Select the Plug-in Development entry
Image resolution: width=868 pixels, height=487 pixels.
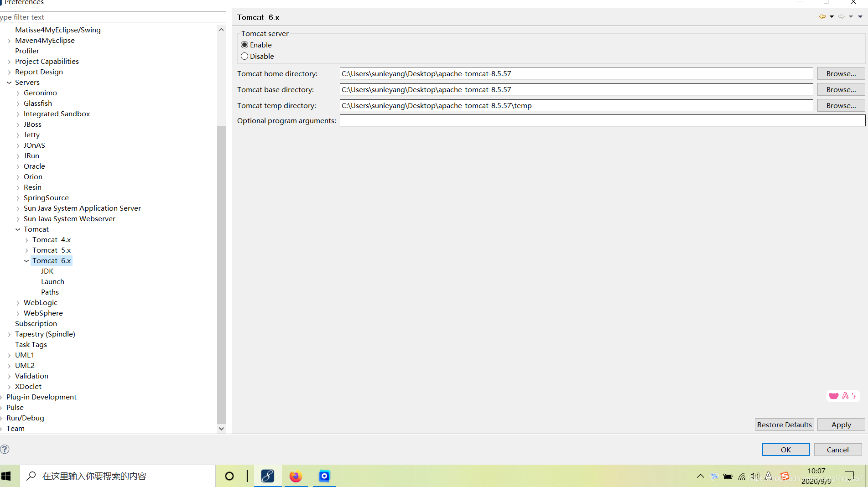(42, 397)
